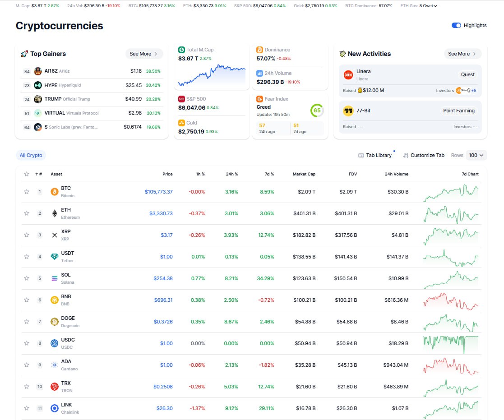
Task: Star ETH as favorite
Action: coord(27,213)
